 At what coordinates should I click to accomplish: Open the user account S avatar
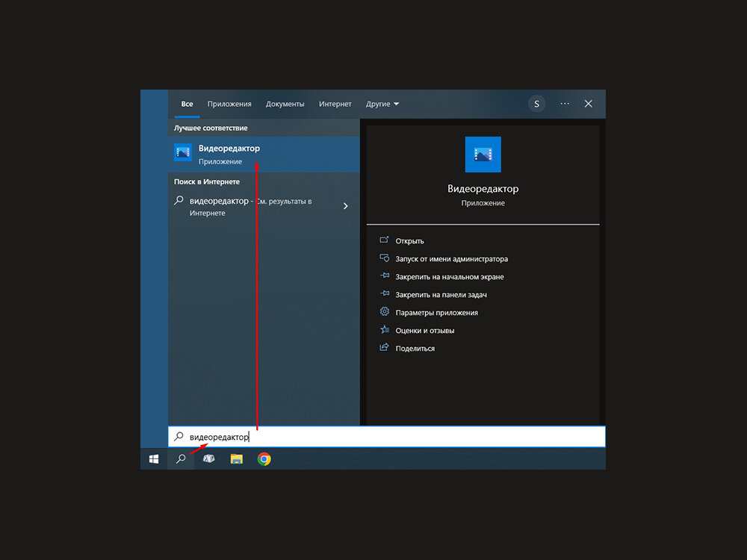(x=536, y=104)
